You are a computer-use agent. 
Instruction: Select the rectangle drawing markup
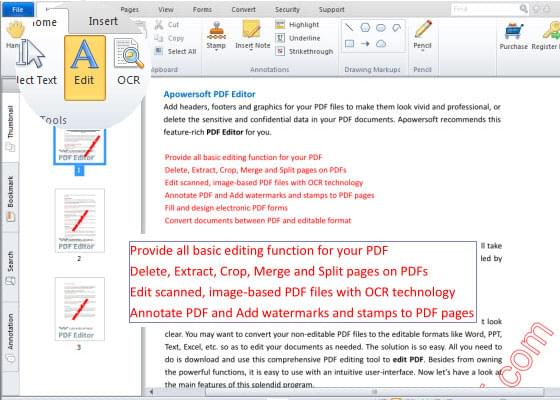(x=349, y=44)
